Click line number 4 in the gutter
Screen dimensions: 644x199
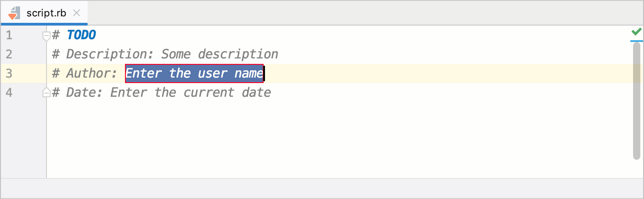click(x=9, y=93)
